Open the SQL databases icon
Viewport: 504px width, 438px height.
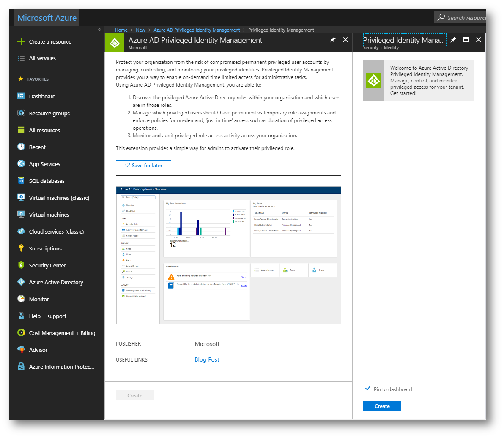pyautogui.click(x=21, y=180)
